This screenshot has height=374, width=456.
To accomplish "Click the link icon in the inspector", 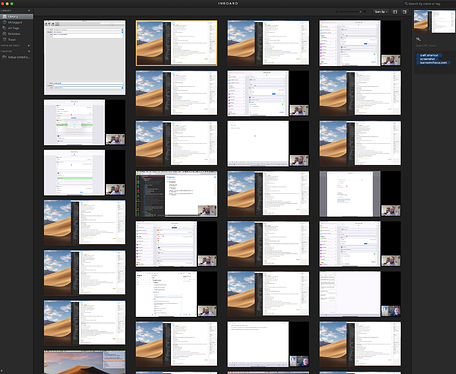I will coord(418,39).
